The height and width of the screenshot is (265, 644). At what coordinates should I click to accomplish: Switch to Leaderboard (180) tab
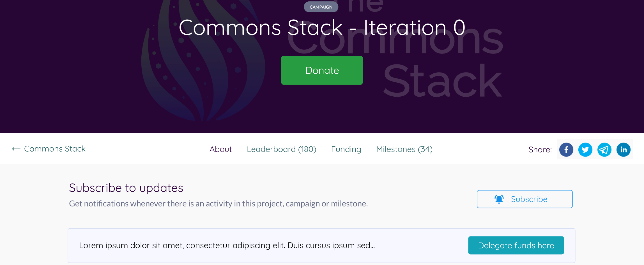281,149
